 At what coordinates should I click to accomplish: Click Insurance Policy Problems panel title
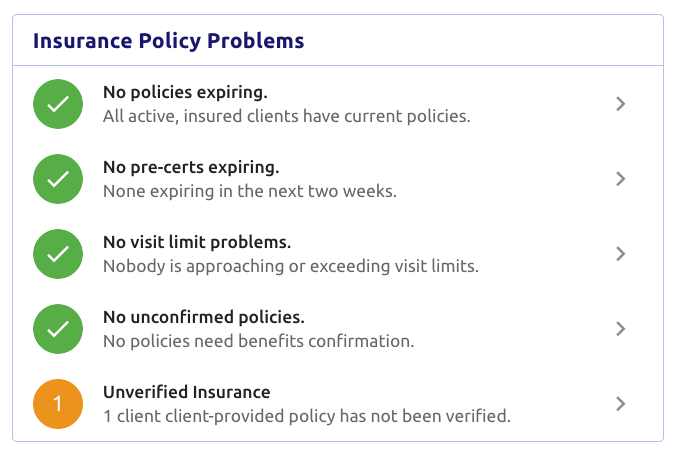[169, 41]
